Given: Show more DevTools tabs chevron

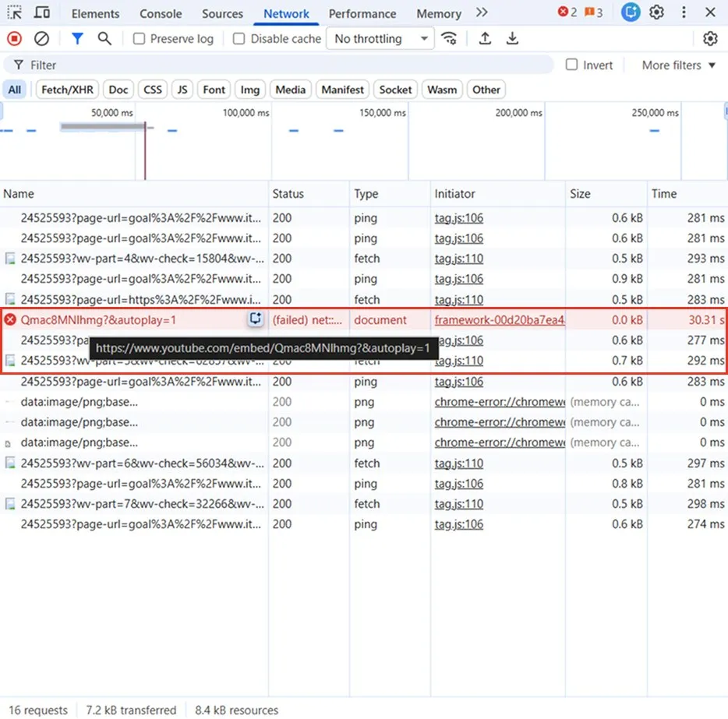Looking at the screenshot, I should click(x=482, y=12).
